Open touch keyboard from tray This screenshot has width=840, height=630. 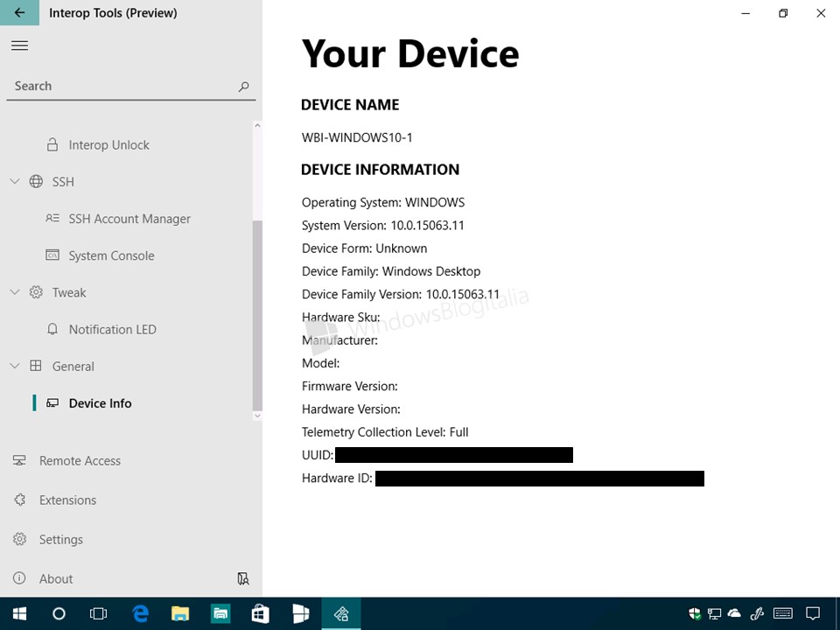(x=783, y=614)
